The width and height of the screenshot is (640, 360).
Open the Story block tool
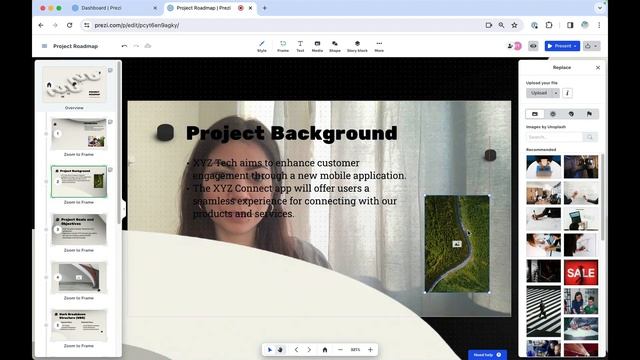coord(357,46)
